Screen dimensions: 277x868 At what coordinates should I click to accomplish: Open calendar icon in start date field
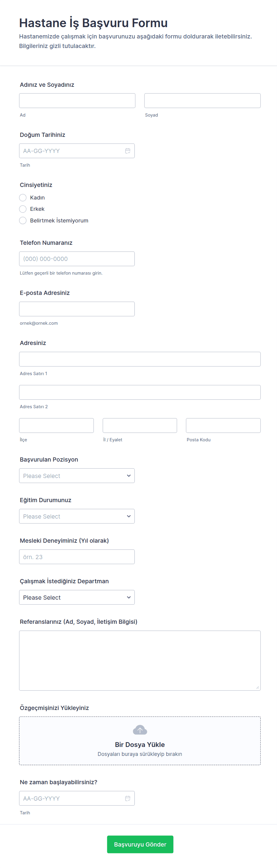tap(127, 798)
